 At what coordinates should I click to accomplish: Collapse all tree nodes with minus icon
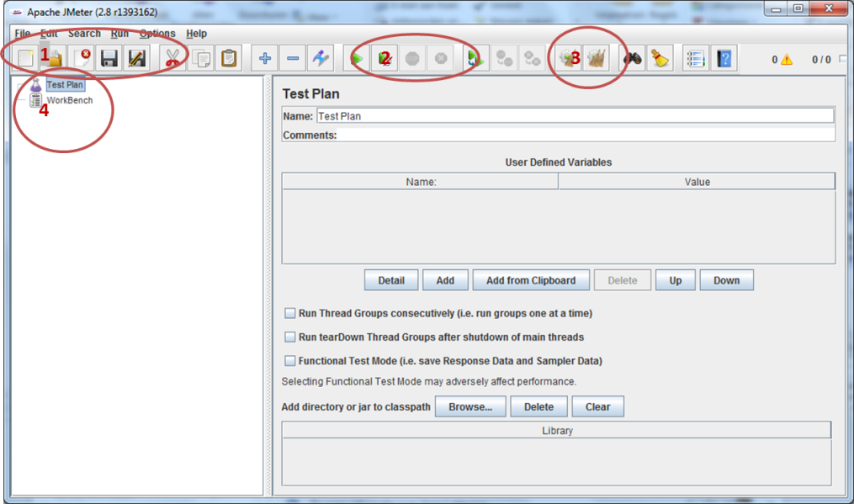[293, 58]
